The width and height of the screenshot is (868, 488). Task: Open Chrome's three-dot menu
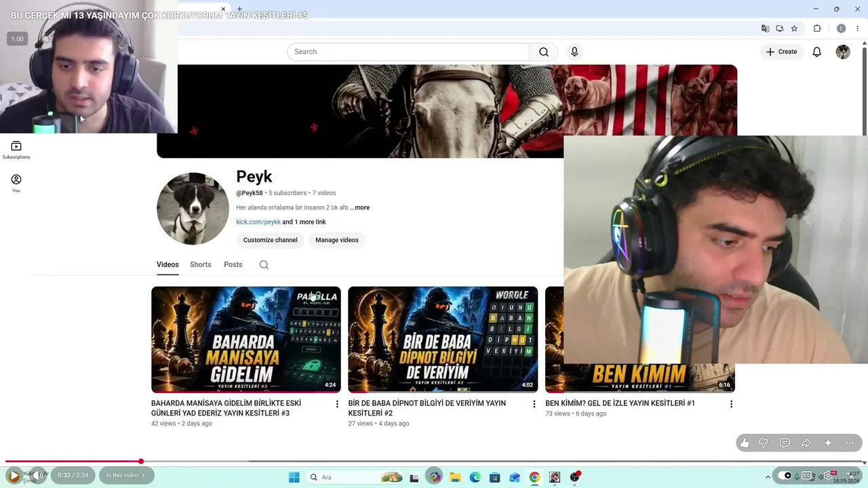[x=857, y=28]
